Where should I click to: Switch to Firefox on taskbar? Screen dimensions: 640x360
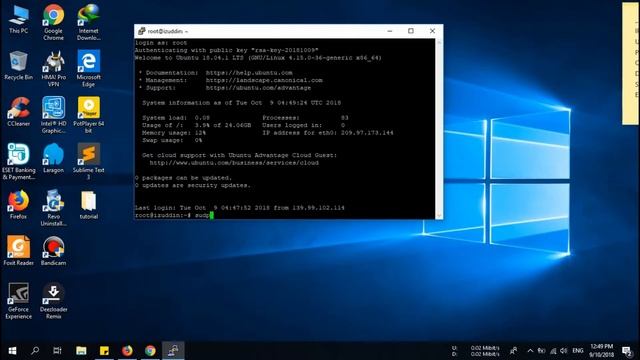127,351
